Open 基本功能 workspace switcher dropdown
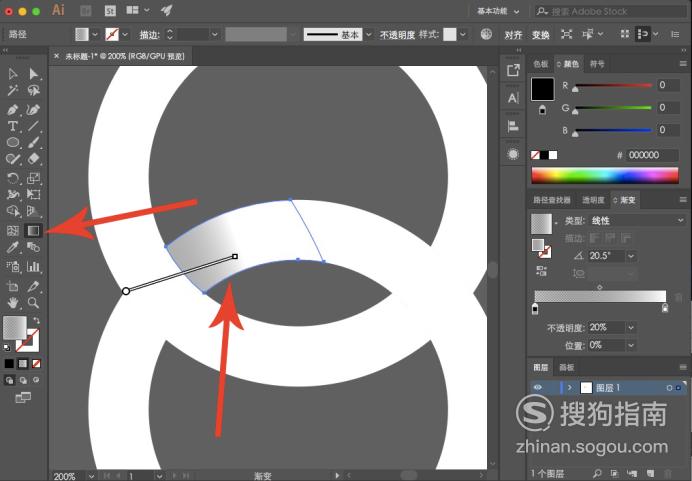Image resolution: width=692 pixels, height=481 pixels. 498,11
